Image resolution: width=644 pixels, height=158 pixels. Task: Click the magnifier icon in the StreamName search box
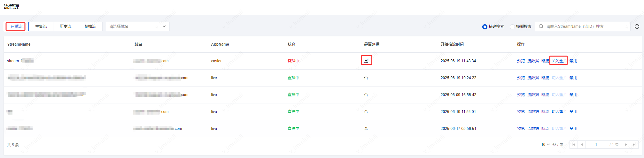[x=541, y=26]
